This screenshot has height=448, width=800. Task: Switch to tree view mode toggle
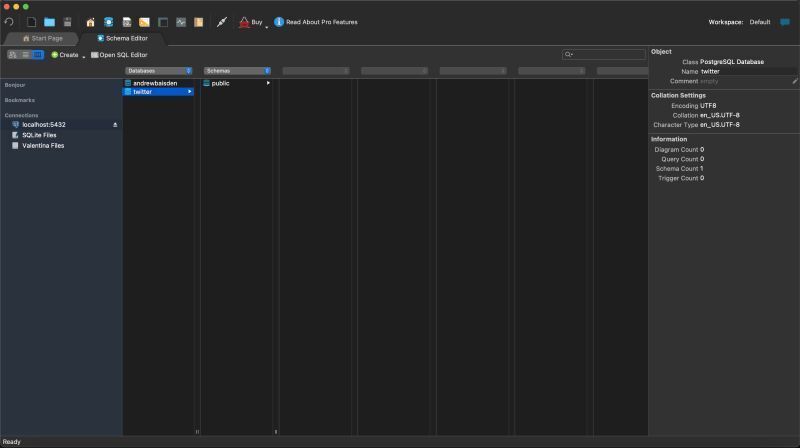tap(13, 55)
